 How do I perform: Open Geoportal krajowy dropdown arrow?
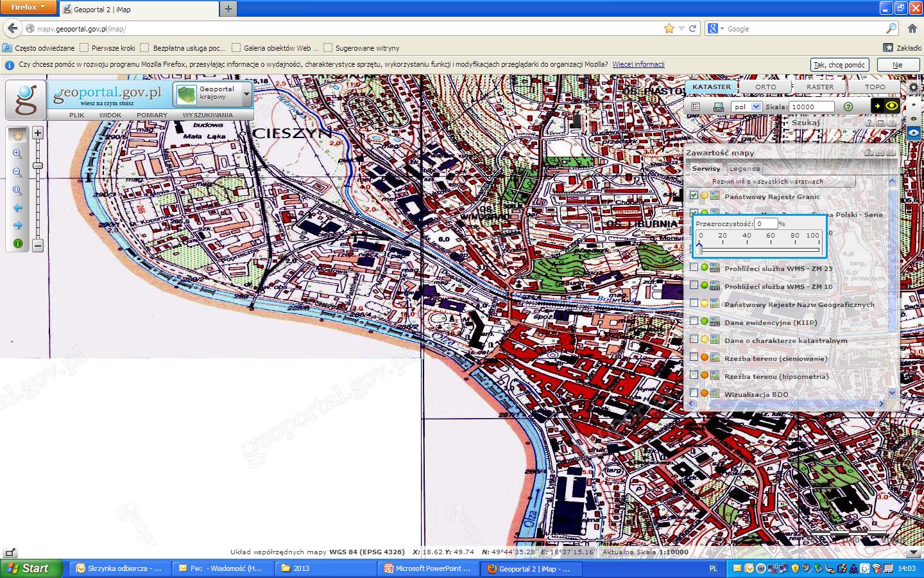pyautogui.click(x=246, y=94)
